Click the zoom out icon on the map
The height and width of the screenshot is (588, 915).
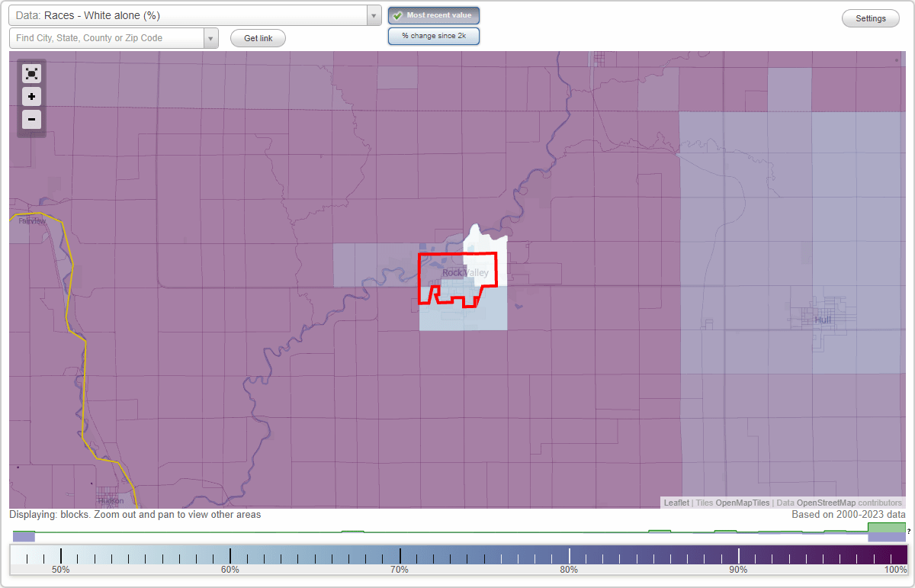tap(31, 119)
